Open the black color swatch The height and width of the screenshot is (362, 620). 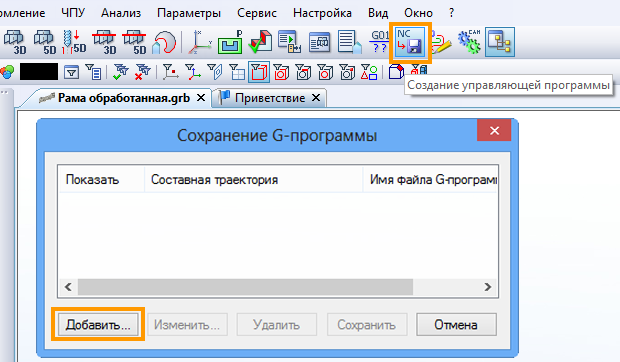coord(39,72)
